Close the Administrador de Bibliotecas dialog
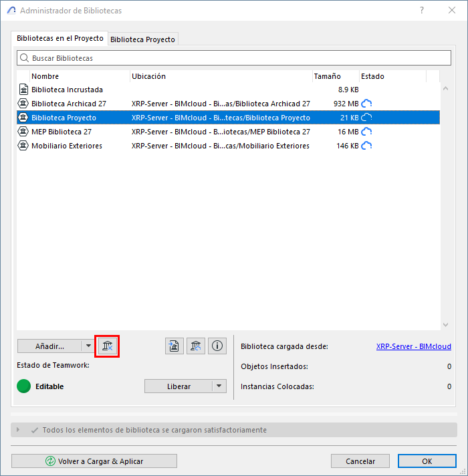The height and width of the screenshot is (476, 468). (452, 10)
